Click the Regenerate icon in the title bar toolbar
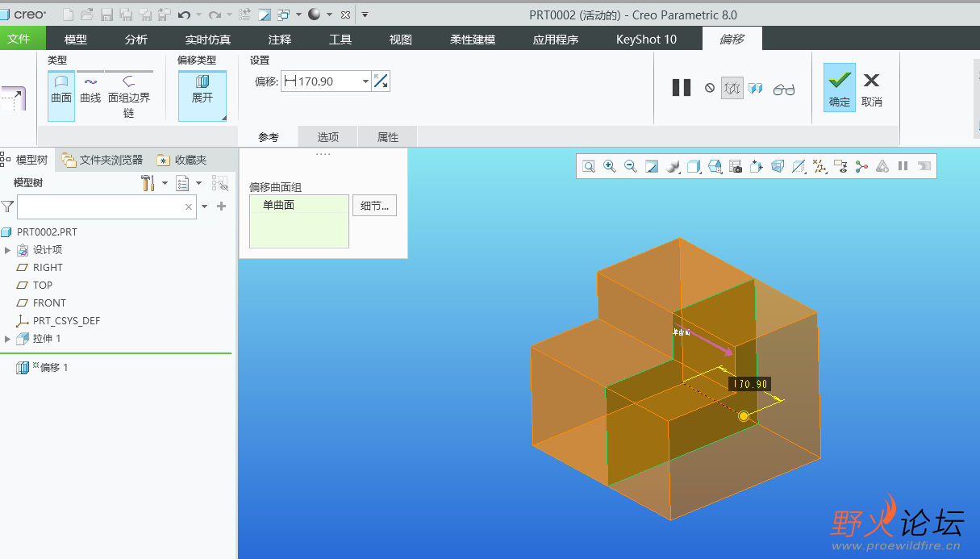Image resolution: width=980 pixels, height=559 pixels. click(x=244, y=15)
